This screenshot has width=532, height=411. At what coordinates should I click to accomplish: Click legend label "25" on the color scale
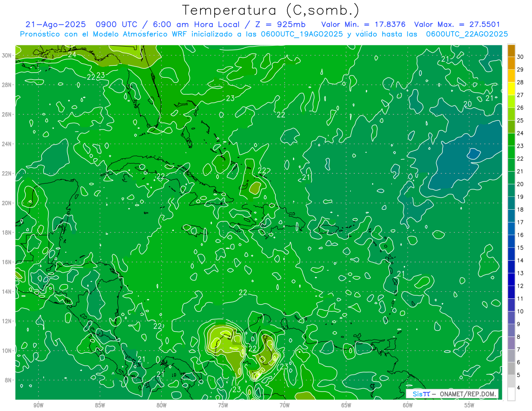coord(520,121)
